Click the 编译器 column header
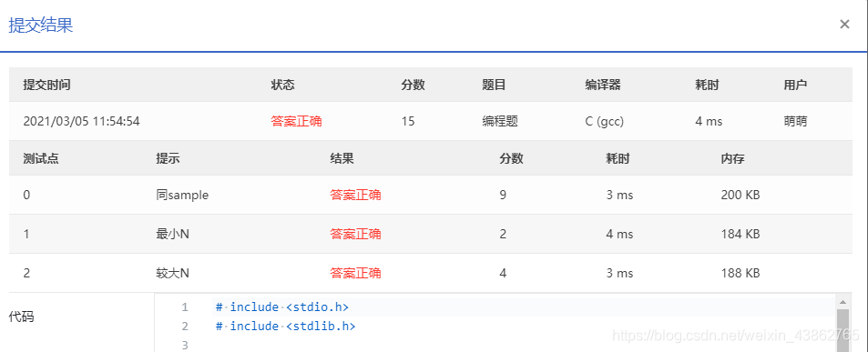 coord(603,85)
